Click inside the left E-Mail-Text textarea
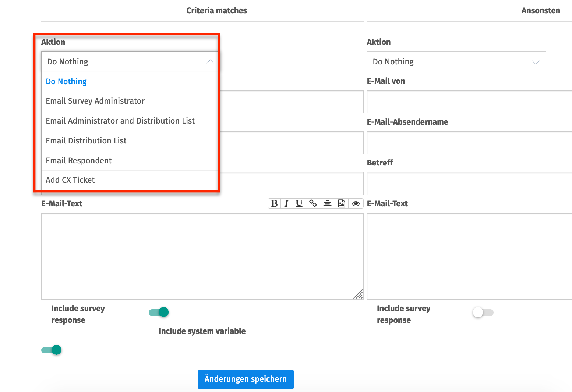Image resolution: width=572 pixels, height=392 pixels. pos(202,256)
